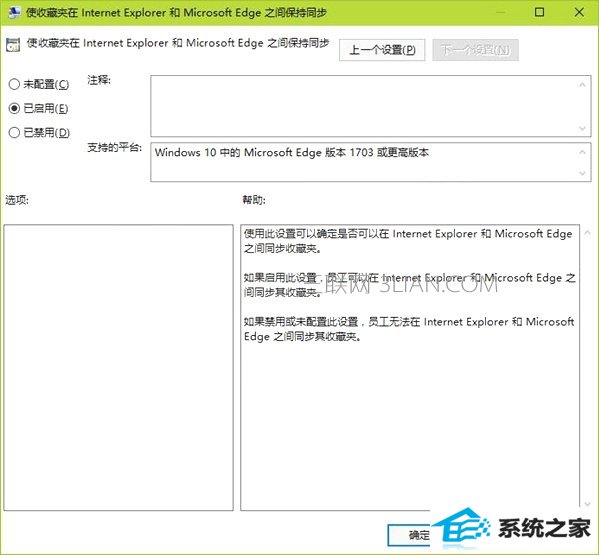
Task: Maximize the policy settings window
Action: pyautogui.click(x=539, y=12)
